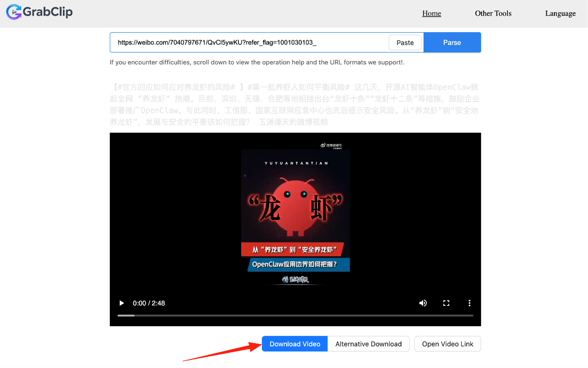Click the GrabClip logo icon
Viewport: 588px width, 368px height.
click(14, 12)
